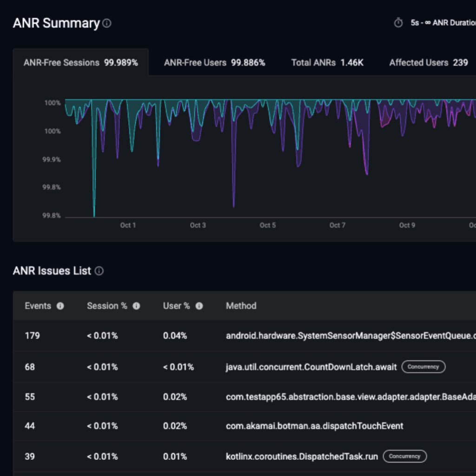Click the info icon on Session % header
This screenshot has height=476, width=476.
136,306
